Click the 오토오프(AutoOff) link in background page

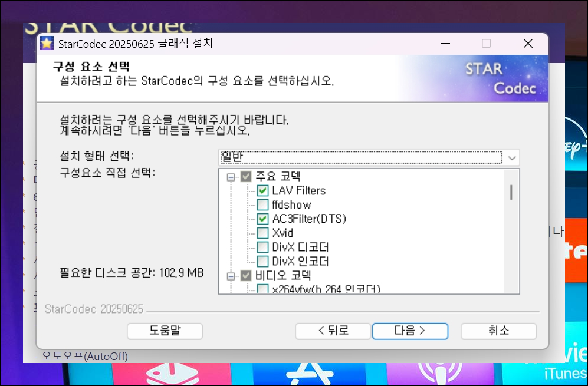[x=84, y=356]
